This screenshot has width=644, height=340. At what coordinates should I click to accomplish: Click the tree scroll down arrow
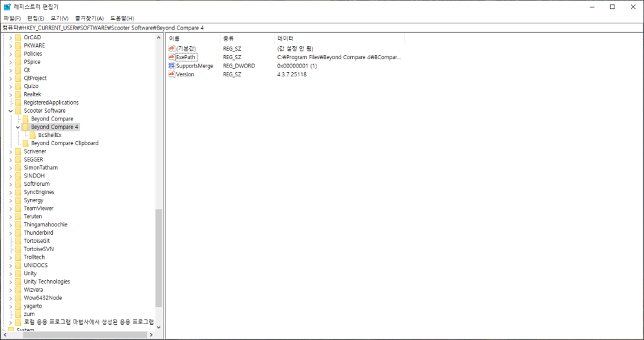(x=159, y=328)
